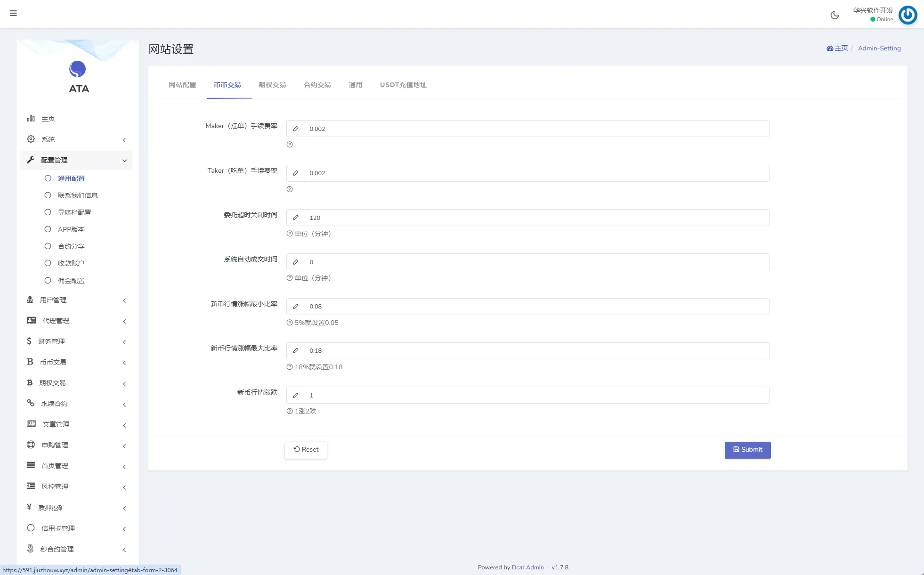Toggle dark mode moon icon

tap(835, 15)
